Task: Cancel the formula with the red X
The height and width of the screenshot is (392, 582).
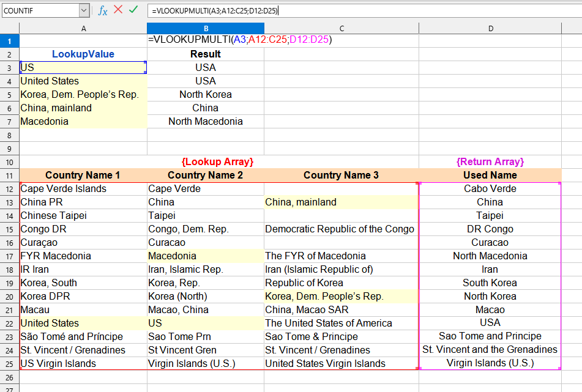Action: point(118,10)
